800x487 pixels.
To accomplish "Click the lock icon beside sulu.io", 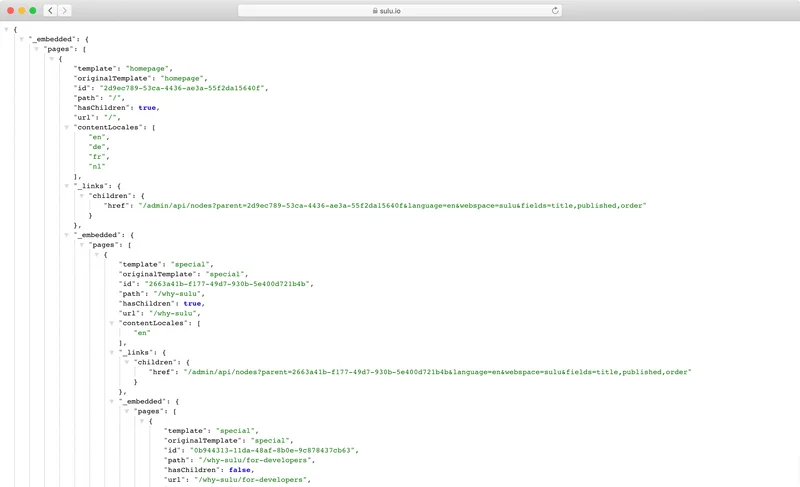I will [375, 11].
